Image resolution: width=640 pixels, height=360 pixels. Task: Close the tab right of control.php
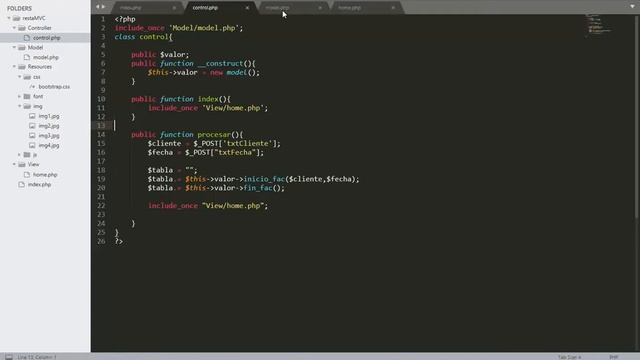(x=320, y=8)
